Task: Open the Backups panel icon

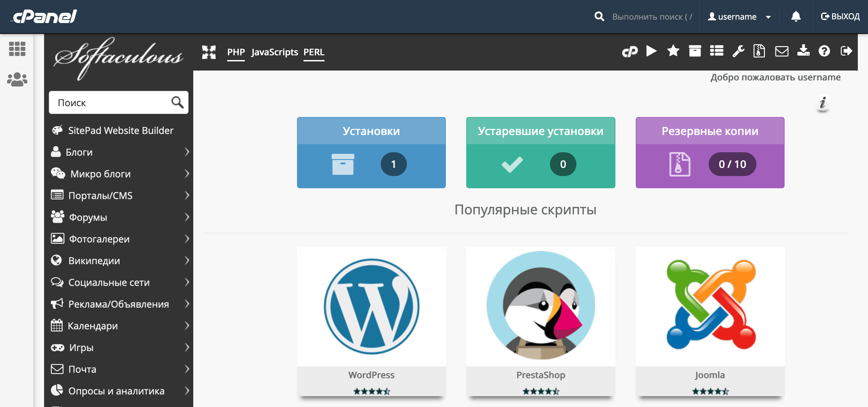Action: (x=759, y=52)
